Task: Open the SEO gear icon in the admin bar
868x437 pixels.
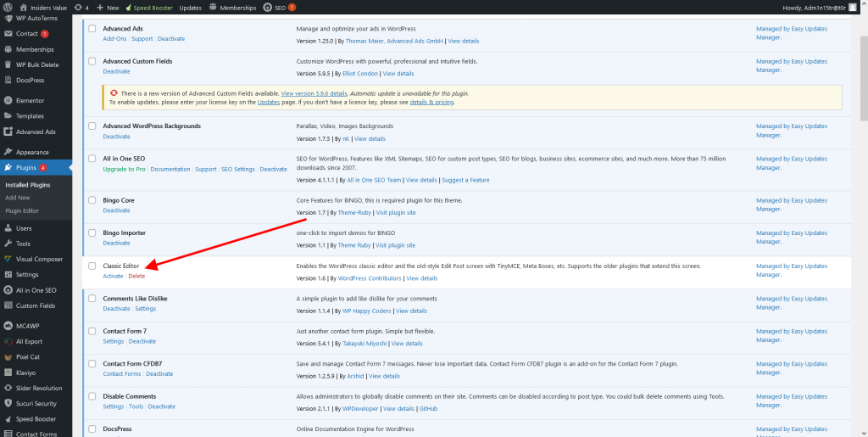Action: pos(267,8)
